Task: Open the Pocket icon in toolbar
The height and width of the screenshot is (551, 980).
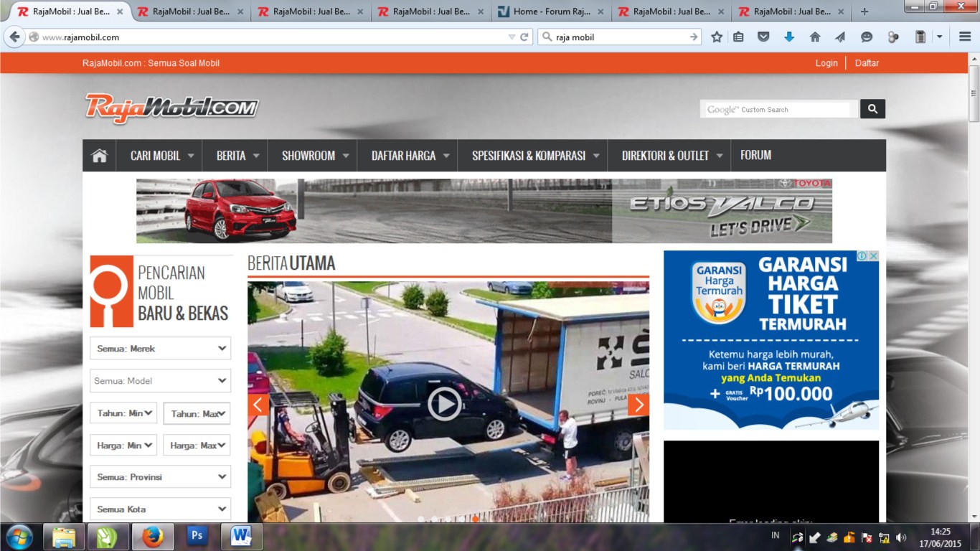Action: coord(763,37)
